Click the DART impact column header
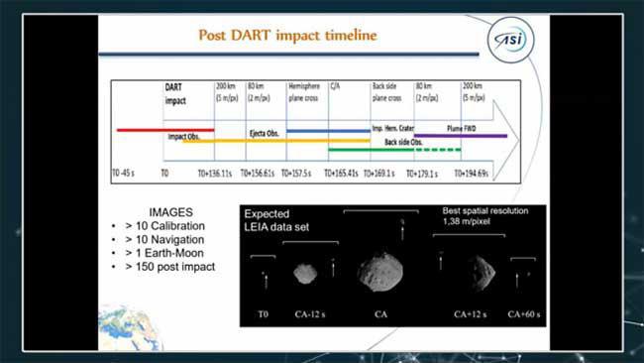Screen dimensions: 644x363 pyautogui.click(x=175, y=94)
